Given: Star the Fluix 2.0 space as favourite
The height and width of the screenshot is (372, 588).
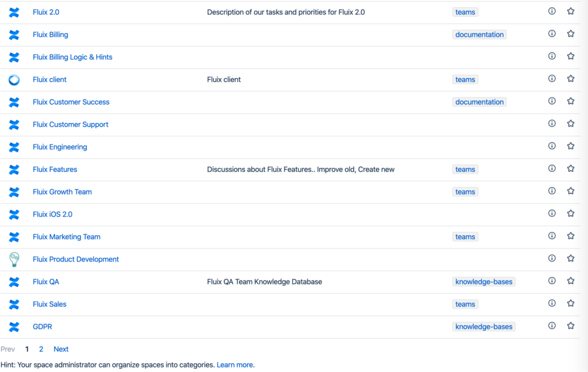Looking at the screenshot, I should click(x=570, y=11).
